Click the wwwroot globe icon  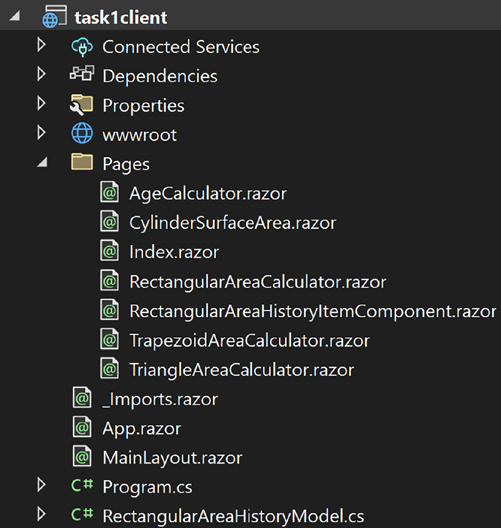[x=82, y=133]
